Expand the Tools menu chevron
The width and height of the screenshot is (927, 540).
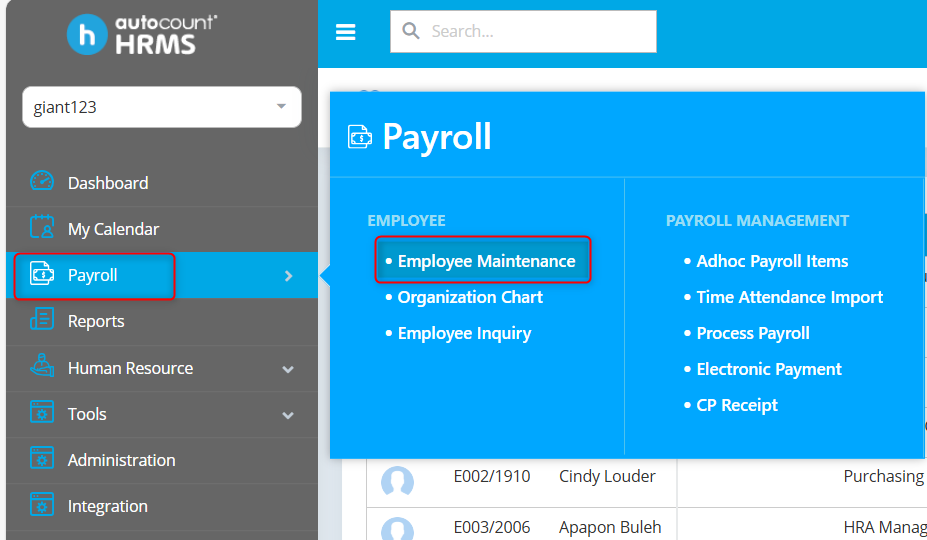pyautogui.click(x=288, y=415)
